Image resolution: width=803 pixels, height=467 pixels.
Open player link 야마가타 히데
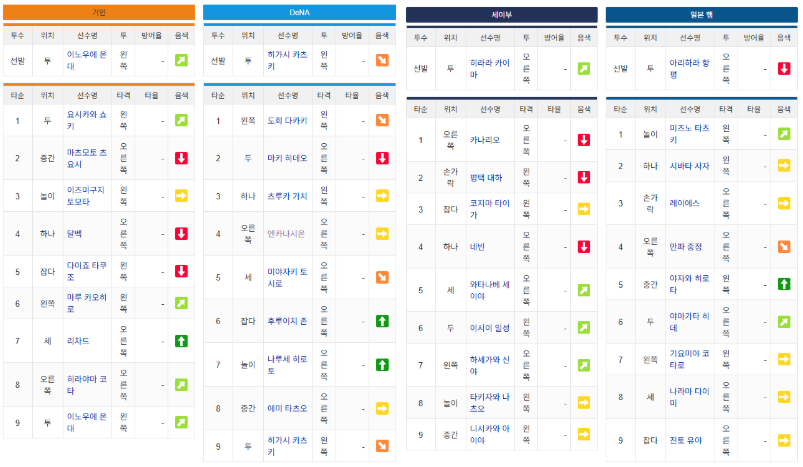(689, 322)
